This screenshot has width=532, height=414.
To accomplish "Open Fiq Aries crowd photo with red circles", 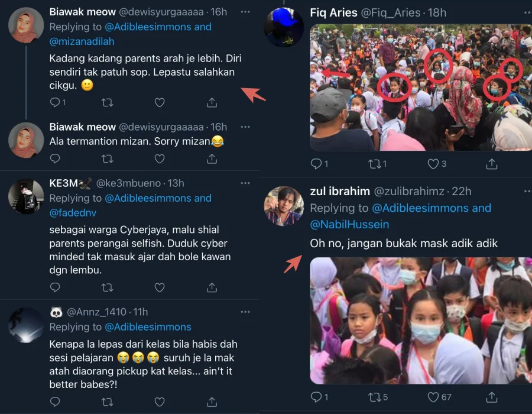I will (x=421, y=87).
